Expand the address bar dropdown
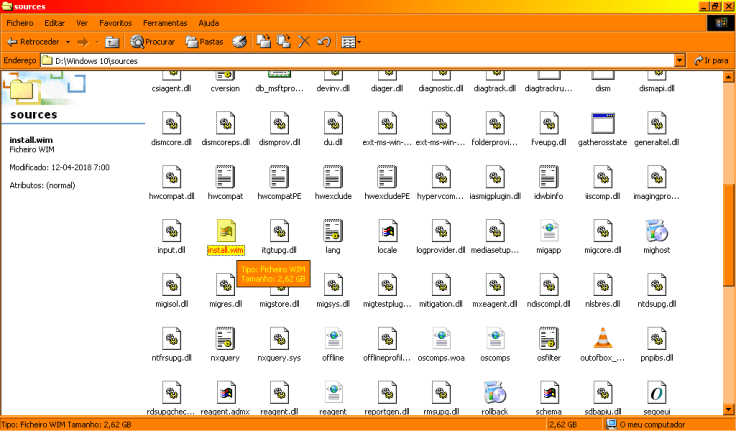This screenshot has height=431, width=736. coord(679,60)
